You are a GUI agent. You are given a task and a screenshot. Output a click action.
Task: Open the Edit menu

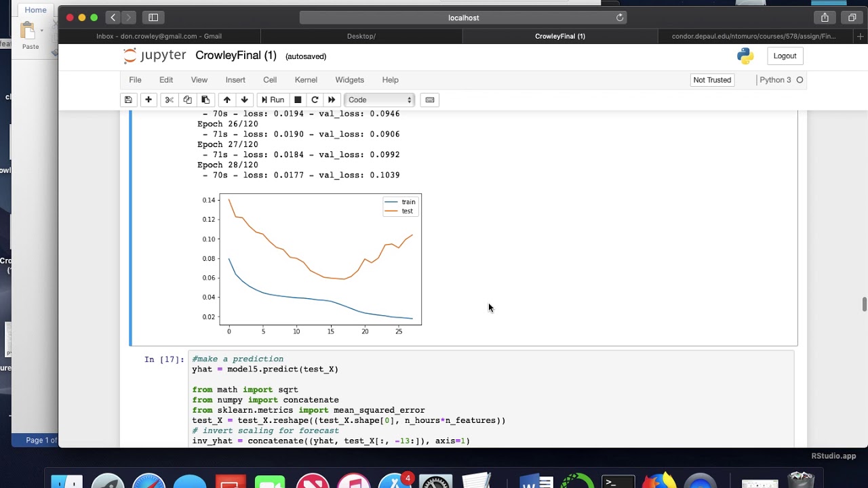166,80
